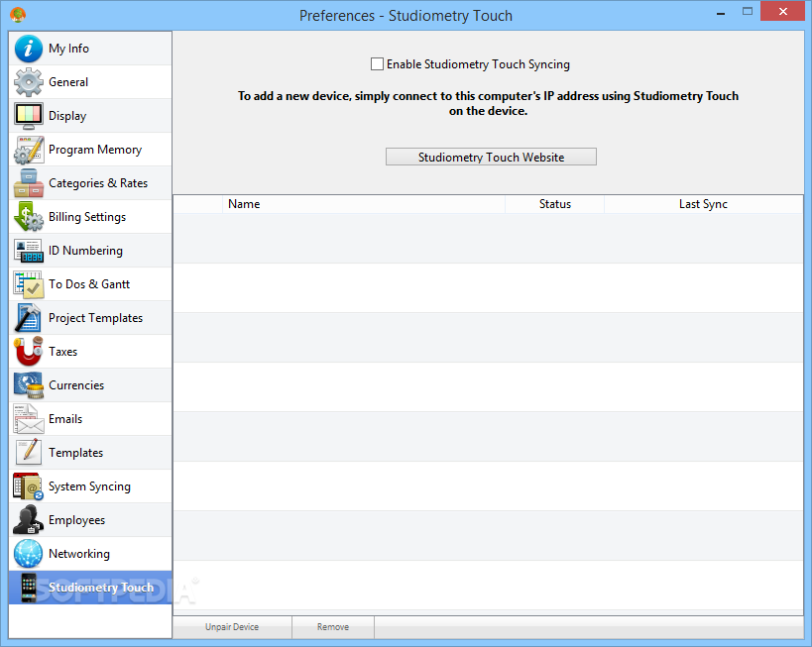
Task: Minimize the Preferences window
Action: [x=721, y=12]
